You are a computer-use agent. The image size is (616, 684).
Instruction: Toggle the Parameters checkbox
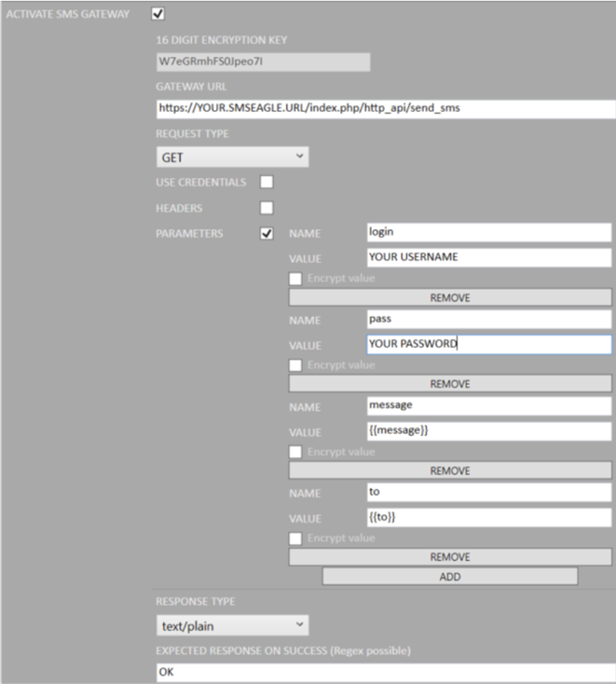[x=267, y=234]
